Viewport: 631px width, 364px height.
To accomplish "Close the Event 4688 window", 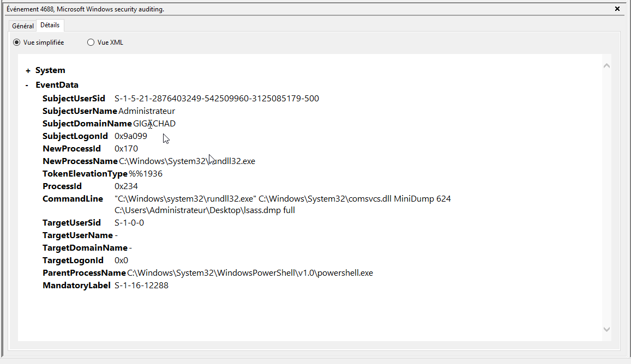I will (x=617, y=9).
